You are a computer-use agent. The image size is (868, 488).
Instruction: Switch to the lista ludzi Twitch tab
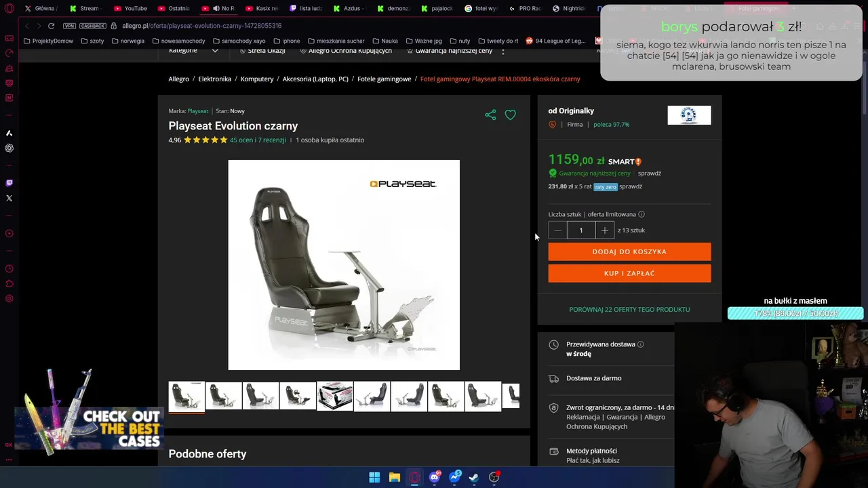click(307, 8)
